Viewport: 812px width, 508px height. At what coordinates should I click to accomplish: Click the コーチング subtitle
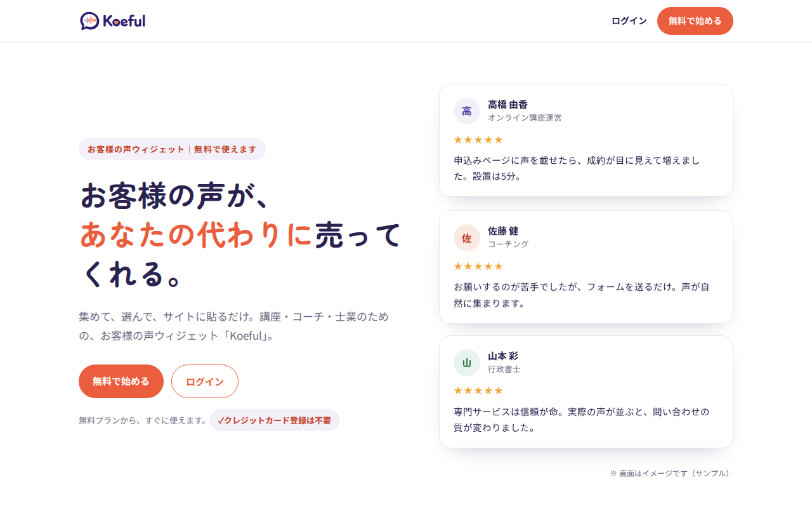[508, 244]
